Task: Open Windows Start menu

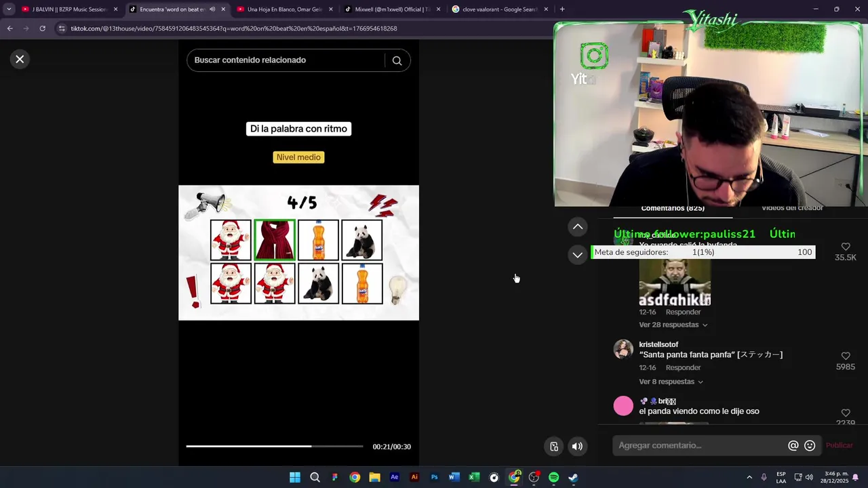Action: (x=295, y=477)
